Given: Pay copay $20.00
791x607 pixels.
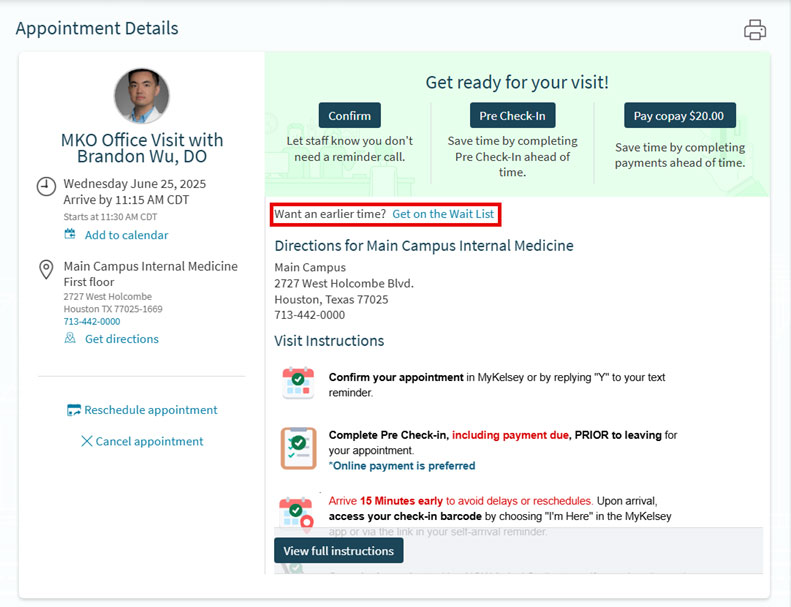Looking at the screenshot, I should (679, 115).
